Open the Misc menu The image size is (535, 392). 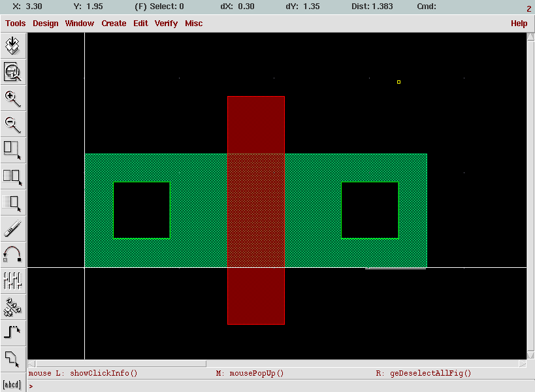click(194, 24)
